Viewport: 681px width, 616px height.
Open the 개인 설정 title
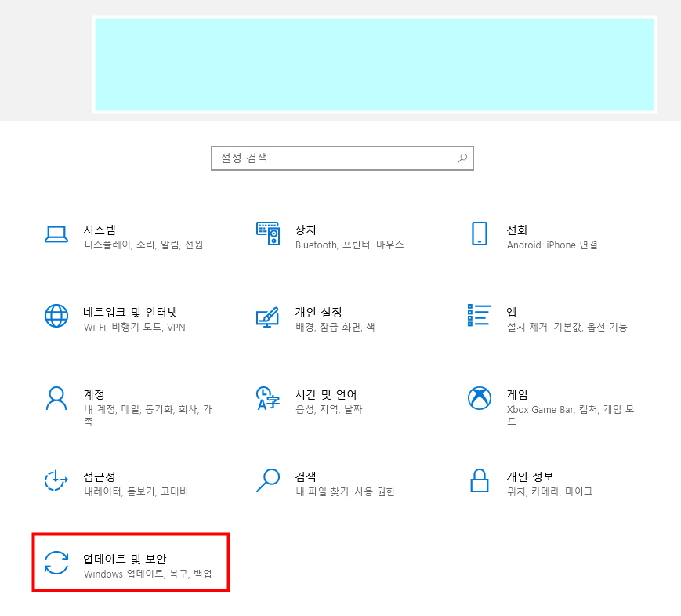coord(318,312)
